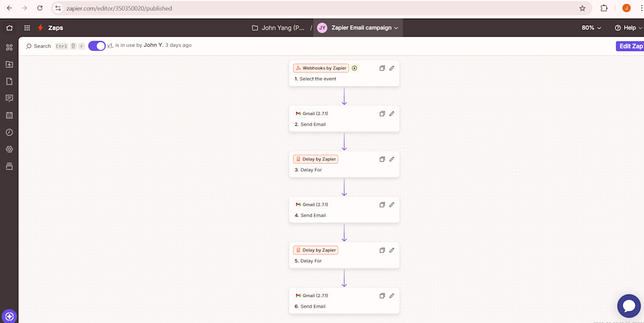The height and width of the screenshot is (323, 644).
Task: Click the trigger status icon beside Webhooks
Action: click(x=354, y=69)
